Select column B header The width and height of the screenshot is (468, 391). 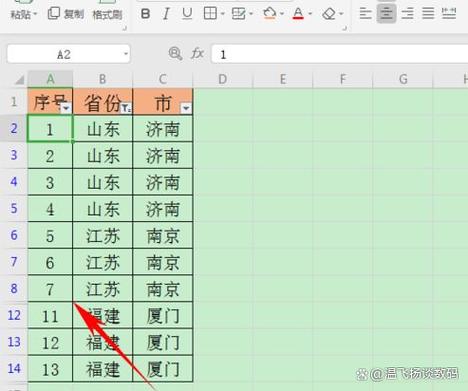coord(103,79)
